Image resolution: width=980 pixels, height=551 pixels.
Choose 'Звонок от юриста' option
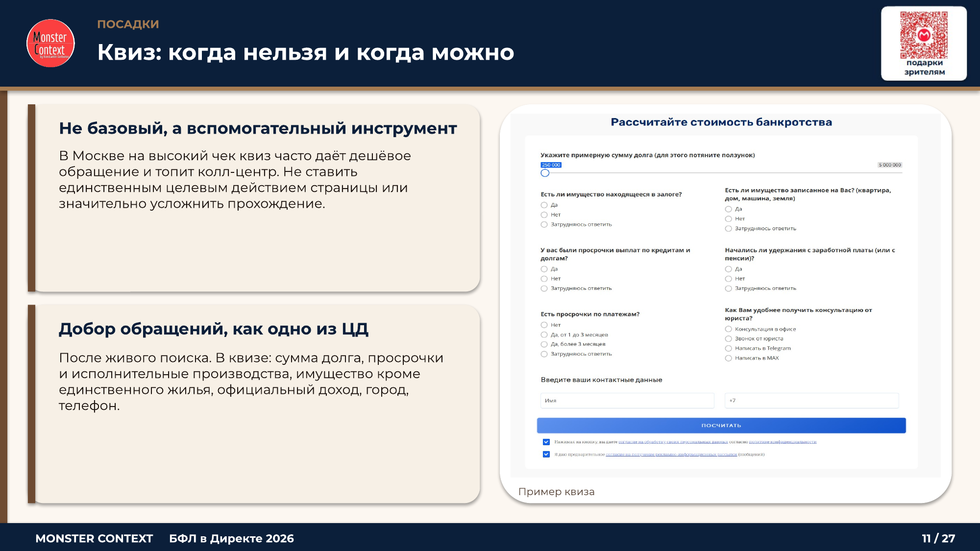point(728,339)
